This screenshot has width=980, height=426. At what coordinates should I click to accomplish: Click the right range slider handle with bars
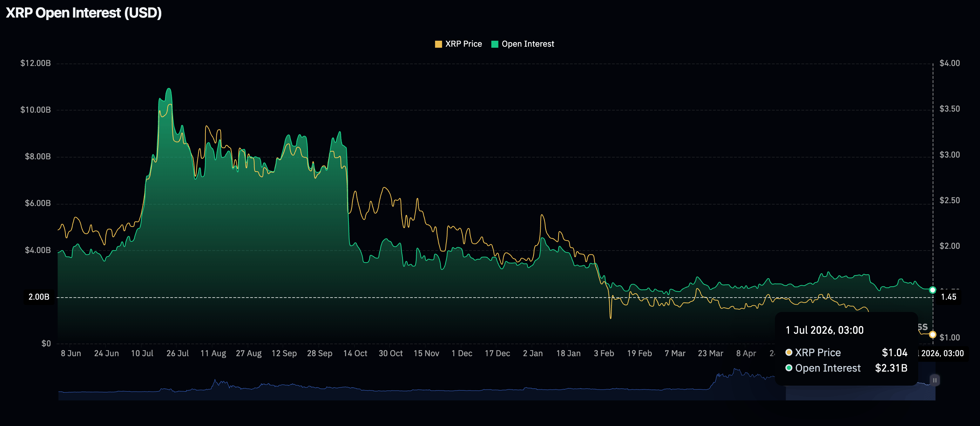(934, 380)
